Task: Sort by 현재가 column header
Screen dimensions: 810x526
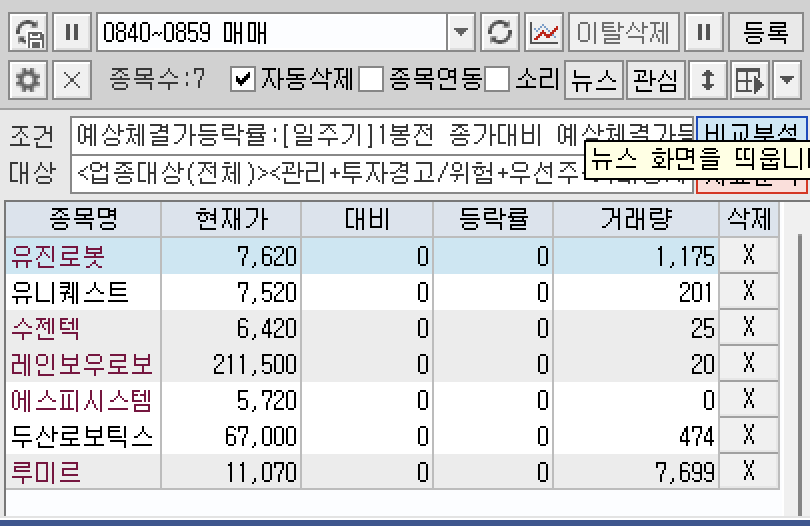Action: tap(231, 219)
